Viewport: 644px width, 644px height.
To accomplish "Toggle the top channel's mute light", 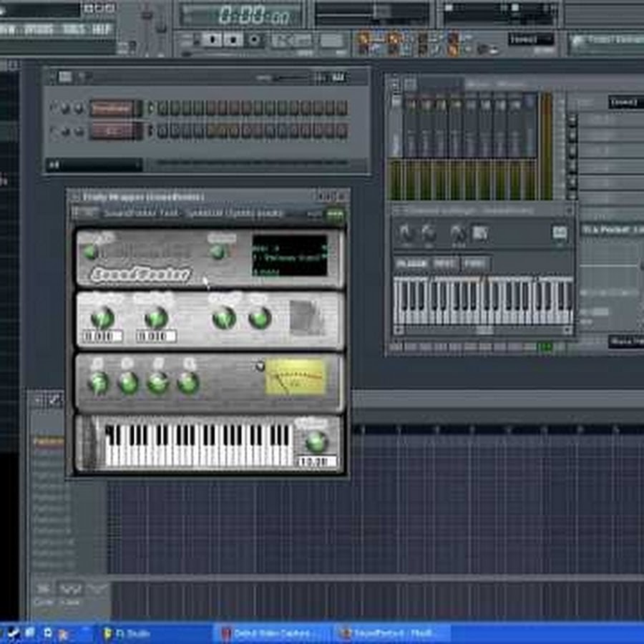I will point(54,108).
